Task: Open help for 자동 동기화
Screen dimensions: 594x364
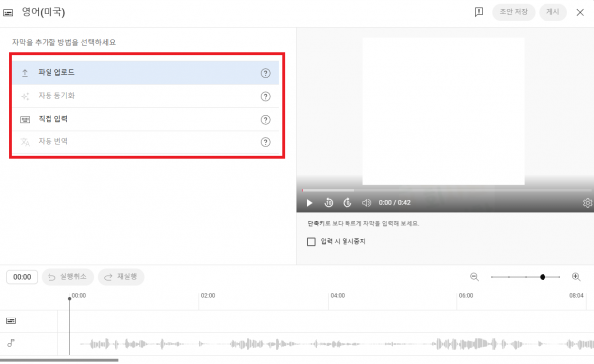Action: coord(266,97)
